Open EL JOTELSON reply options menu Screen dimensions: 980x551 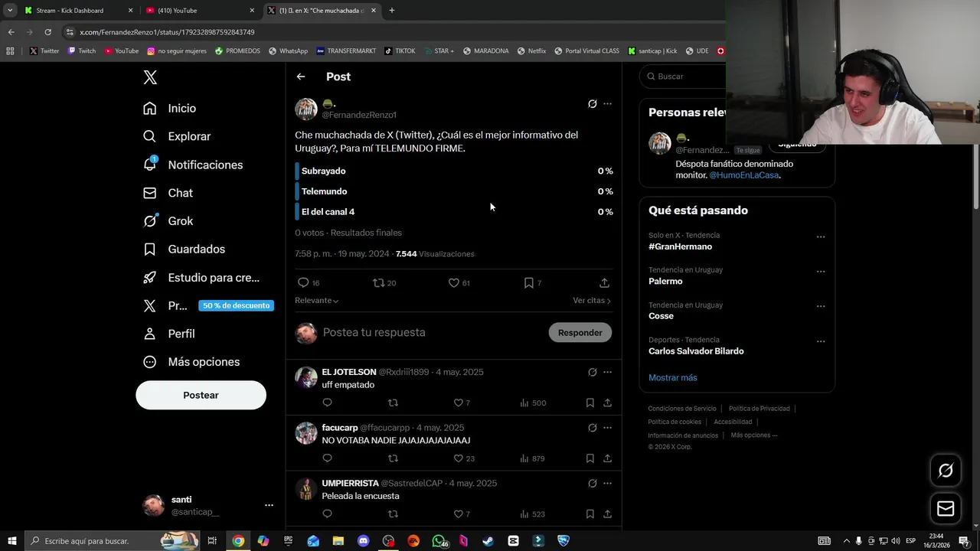click(607, 372)
